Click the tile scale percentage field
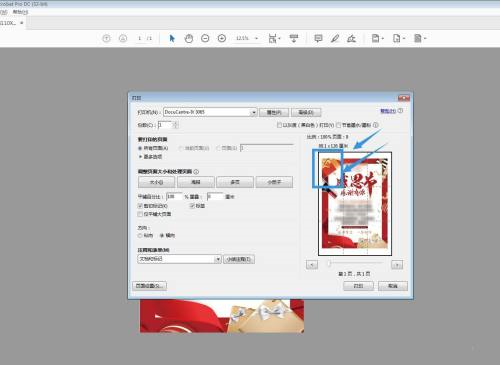Image resolution: width=500 pixels, height=365 pixels. (x=174, y=196)
